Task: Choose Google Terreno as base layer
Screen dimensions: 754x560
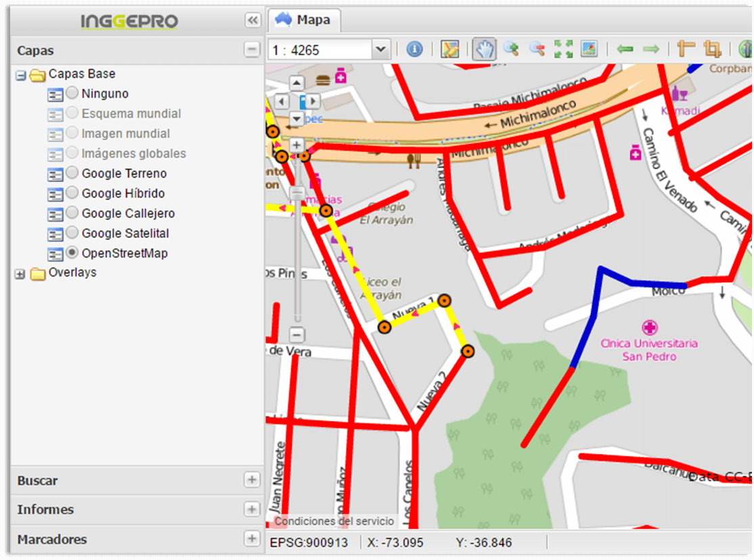Action: tap(72, 173)
